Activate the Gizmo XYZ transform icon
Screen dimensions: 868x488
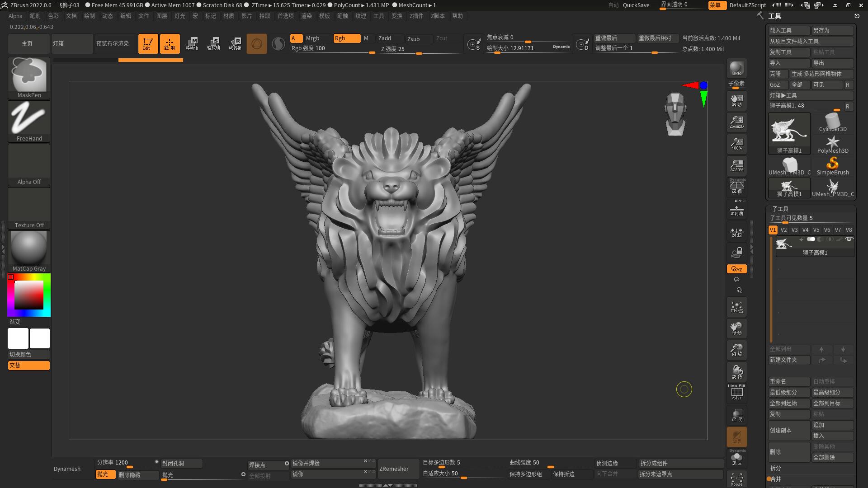click(x=736, y=269)
